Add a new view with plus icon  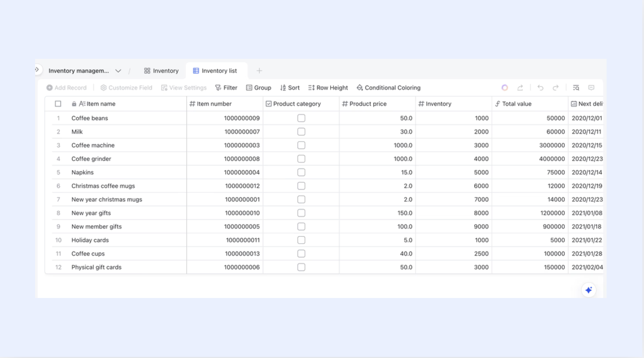(259, 71)
